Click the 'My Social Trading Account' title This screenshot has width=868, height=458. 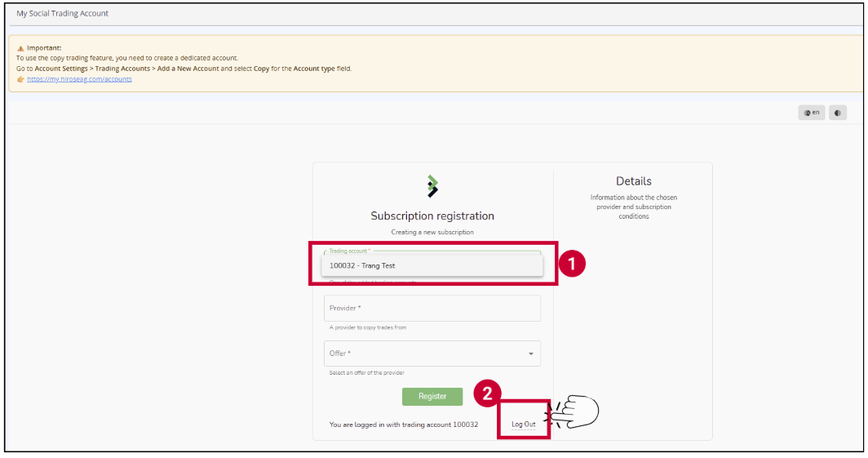63,13
